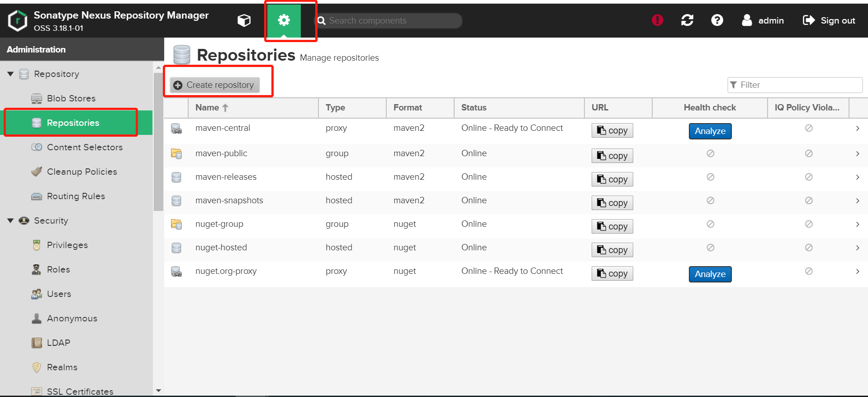Open maven-releases row chevron
The height and width of the screenshot is (397, 868).
(858, 177)
